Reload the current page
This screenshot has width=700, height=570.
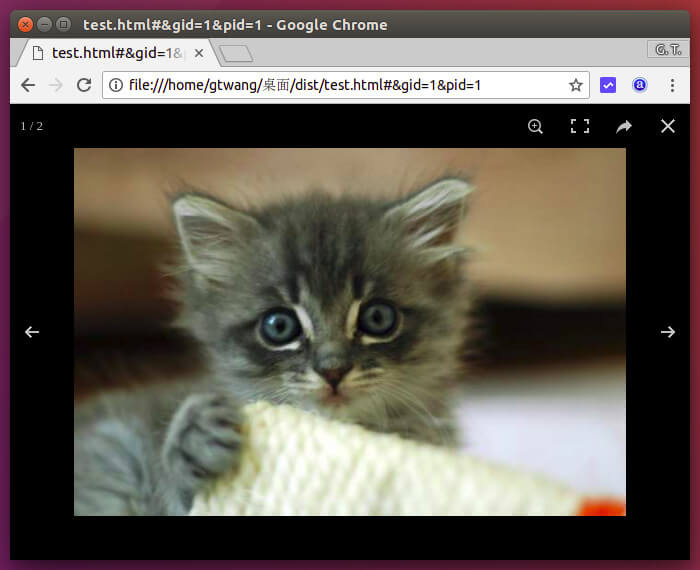pos(84,86)
